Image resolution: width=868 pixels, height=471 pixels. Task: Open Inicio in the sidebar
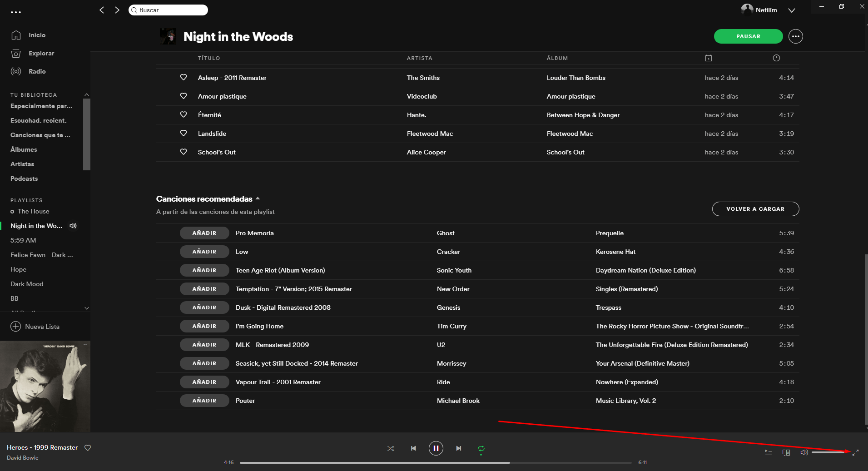point(37,35)
